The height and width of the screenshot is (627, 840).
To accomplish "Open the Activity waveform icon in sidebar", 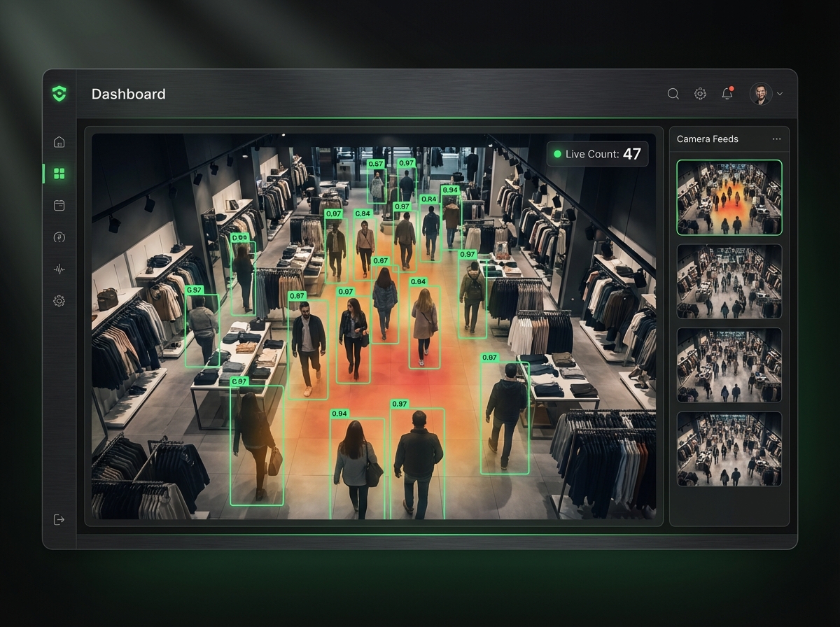I will [59, 269].
